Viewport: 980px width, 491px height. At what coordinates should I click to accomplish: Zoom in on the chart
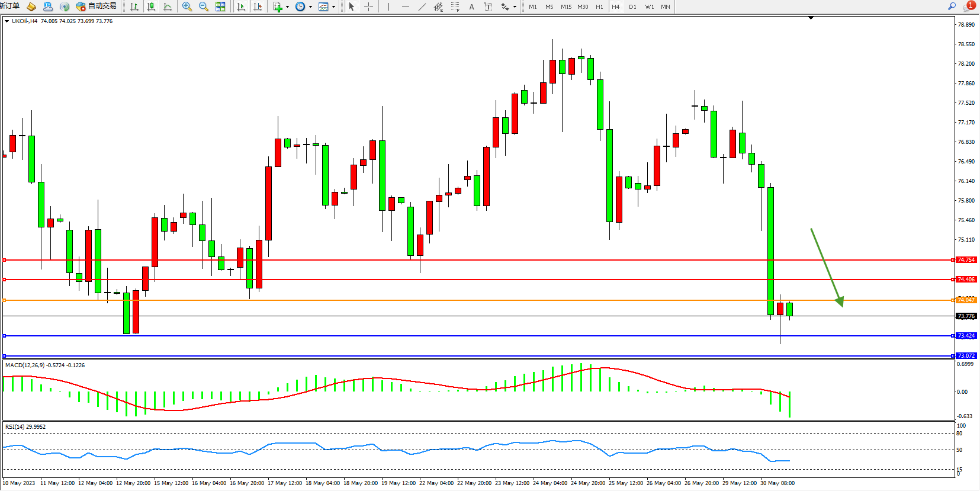point(187,7)
